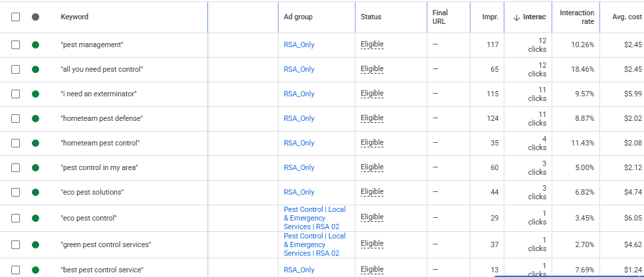Click green status dot for "best pest control service"
This screenshot has height=277, width=644.
[35, 270]
